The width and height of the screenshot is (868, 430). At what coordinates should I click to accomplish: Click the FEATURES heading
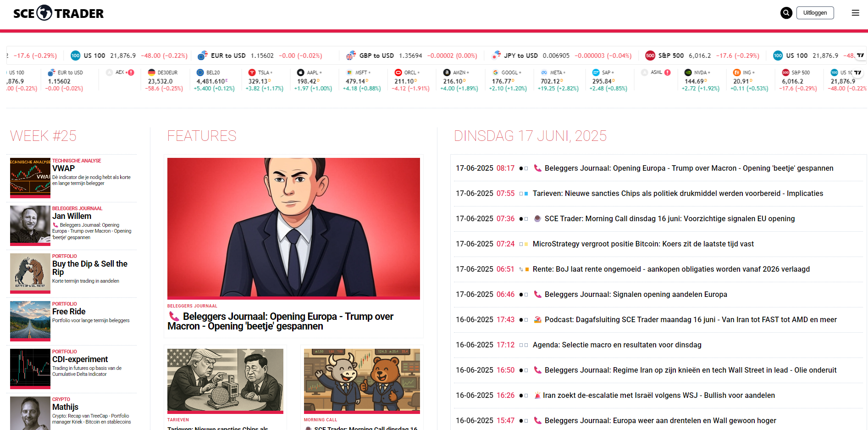pyautogui.click(x=202, y=136)
